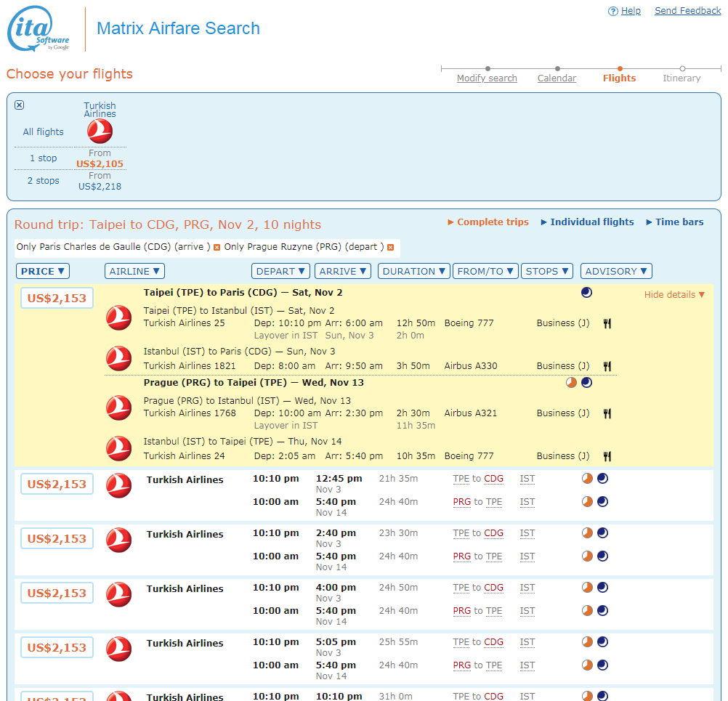Viewport: 728px width, 701px height.
Task: Click All flights label in matrix
Action: click(x=43, y=131)
